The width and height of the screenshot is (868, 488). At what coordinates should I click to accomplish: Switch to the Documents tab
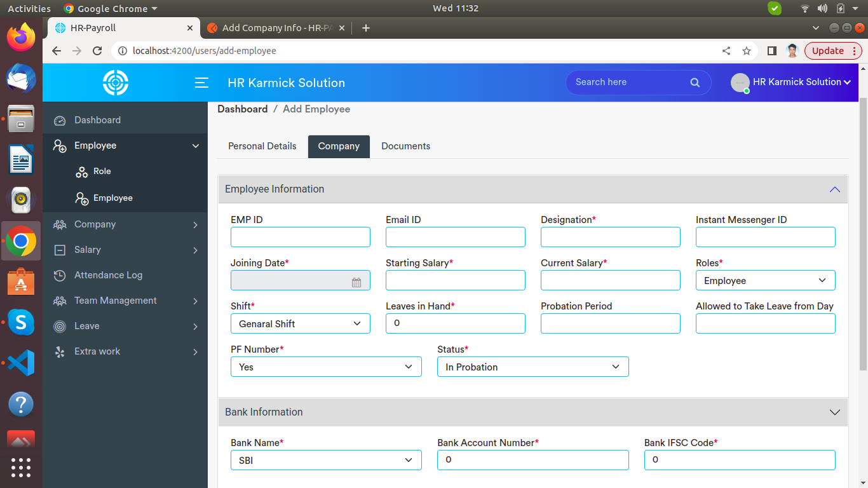405,146
